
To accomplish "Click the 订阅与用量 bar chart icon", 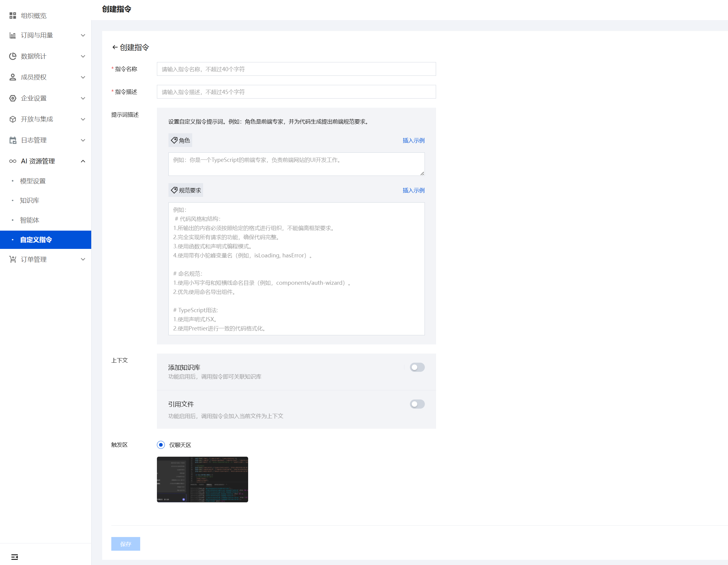I will [13, 35].
